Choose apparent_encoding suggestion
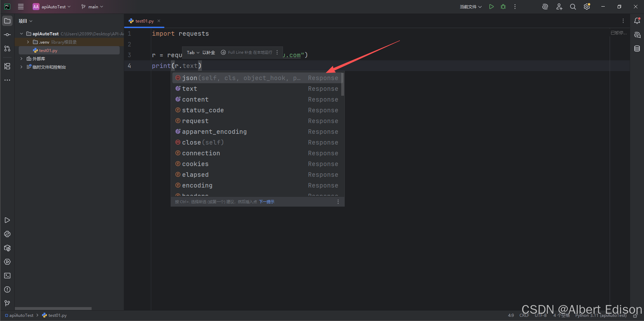Screen dimensions: 644x321 click(x=257, y=132)
